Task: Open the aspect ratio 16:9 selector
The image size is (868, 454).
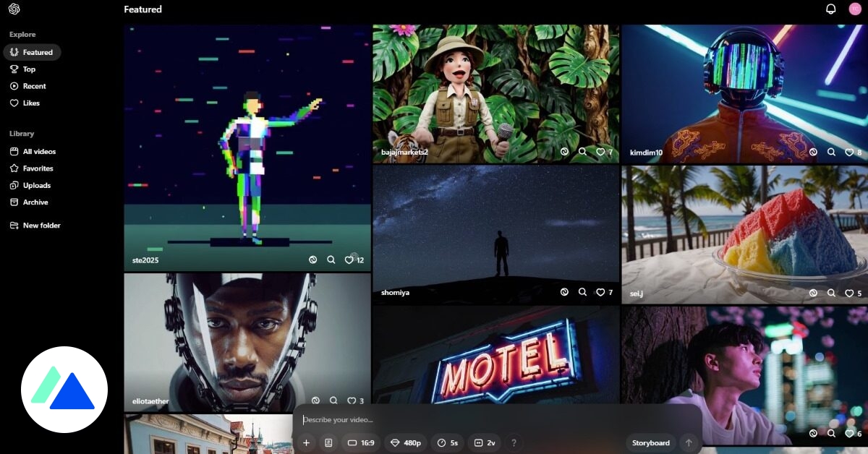Action: point(361,442)
